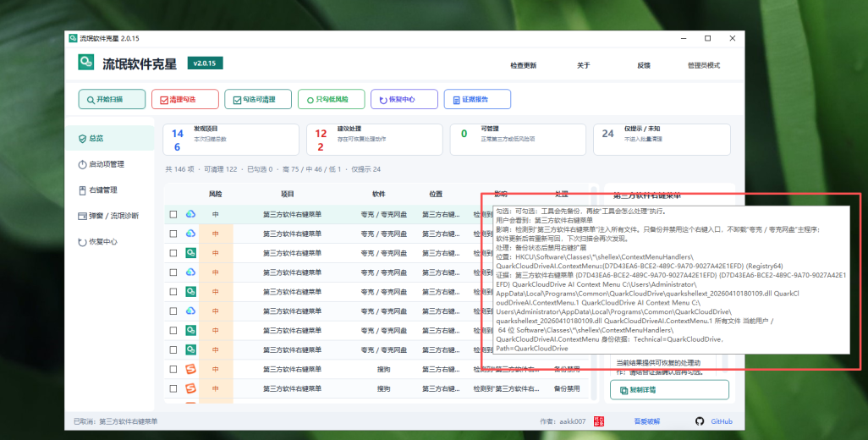The image size is (868, 440).
Task: Click the green app icon in the seventh row
Action: [x=190, y=330]
